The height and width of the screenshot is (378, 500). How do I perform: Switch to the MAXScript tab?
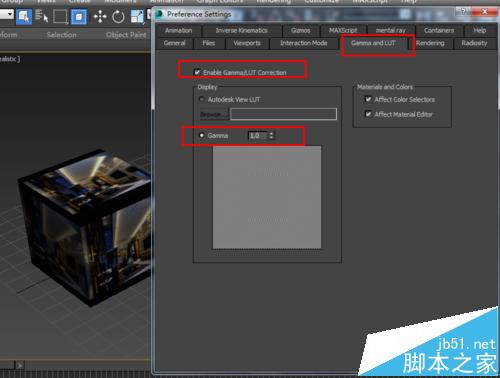coord(343,30)
